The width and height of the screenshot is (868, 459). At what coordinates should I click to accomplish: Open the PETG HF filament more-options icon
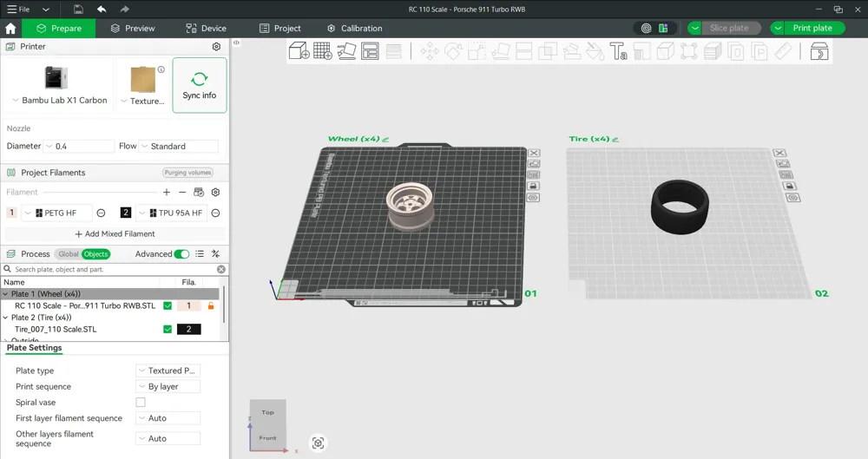pyautogui.click(x=102, y=213)
